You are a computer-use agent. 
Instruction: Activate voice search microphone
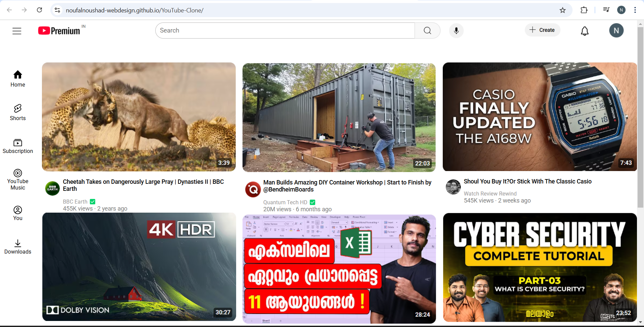(x=456, y=31)
